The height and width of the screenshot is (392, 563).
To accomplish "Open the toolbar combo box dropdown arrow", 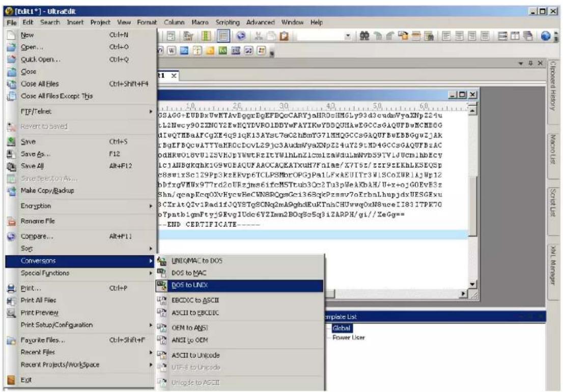I will click(348, 36).
